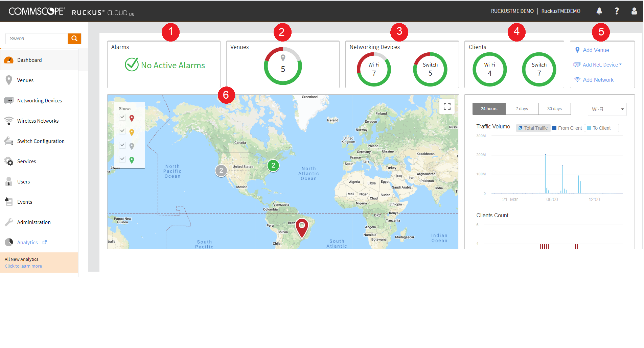This screenshot has height=348, width=644.
Task: Toggle the yellow marker filter checkbox
Action: coord(122,131)
